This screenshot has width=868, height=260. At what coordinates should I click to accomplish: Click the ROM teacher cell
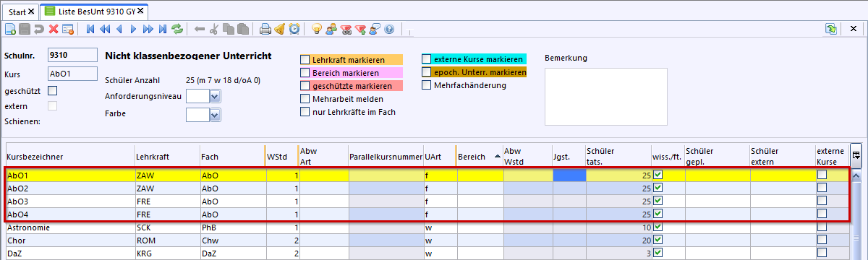point(167,240)
